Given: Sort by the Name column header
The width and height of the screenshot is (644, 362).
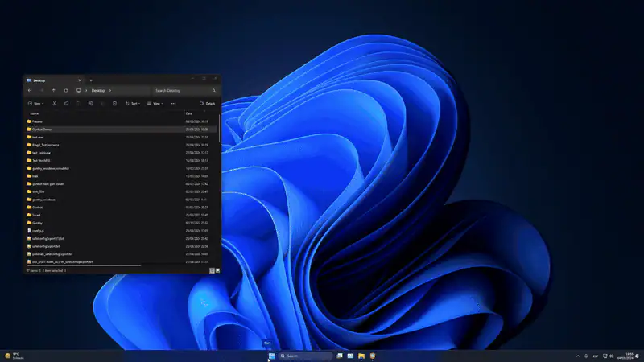Looking at the screenshot, I should pyautogui.click(x=35, y=113).
